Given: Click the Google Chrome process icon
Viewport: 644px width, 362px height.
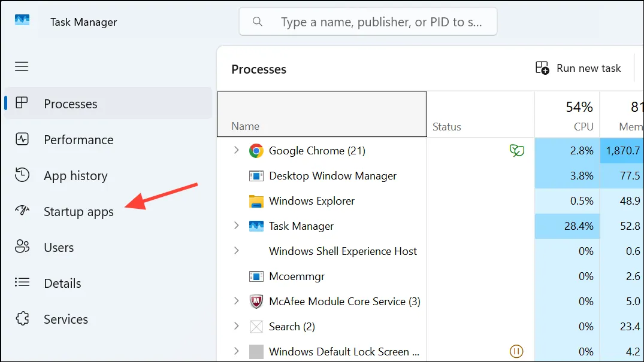Looking at the screenshot, I should coord(256,151).
